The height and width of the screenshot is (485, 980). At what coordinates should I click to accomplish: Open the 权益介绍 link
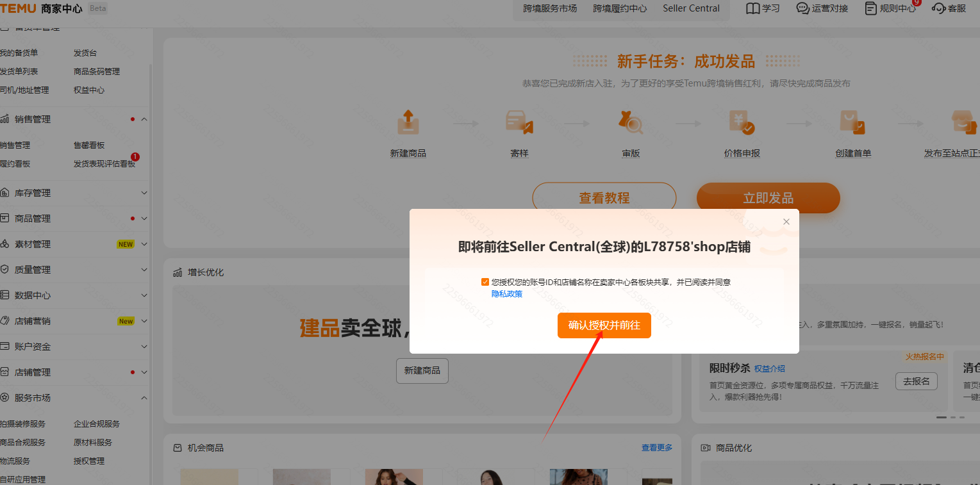pyautogui.click(x=770, y=368)
